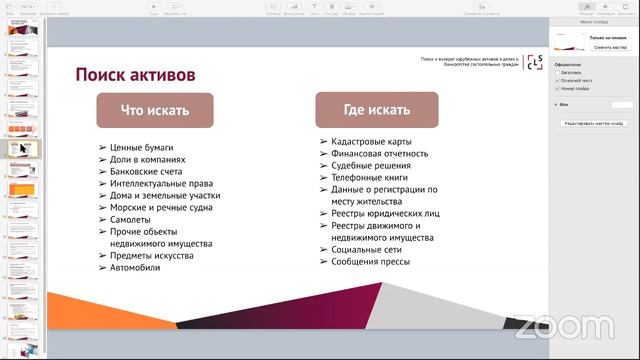This screenshot has width=640, height=360.
Task: Open the background color fill swatch
Action: click(622, 105)
